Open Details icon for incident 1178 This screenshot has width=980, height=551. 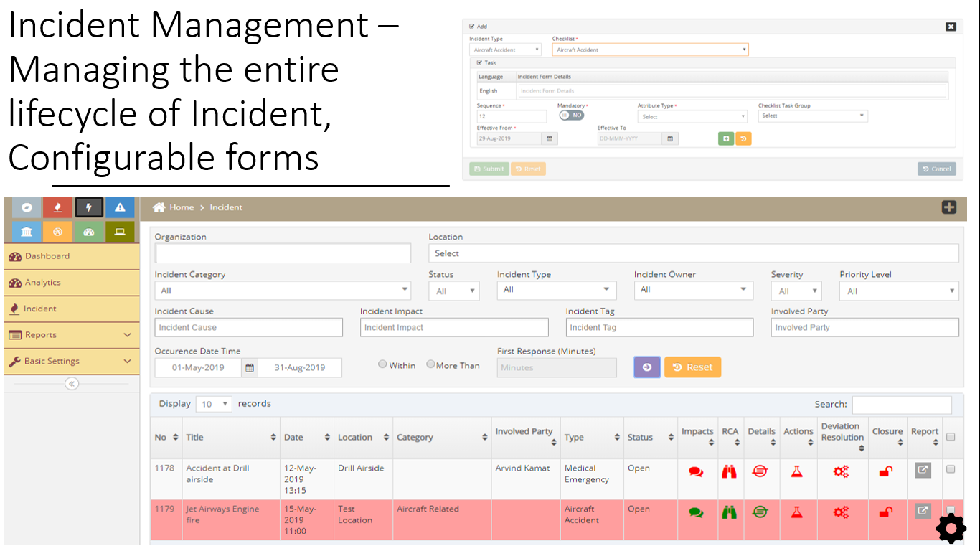pyautogui.click(x=760, y=471)
